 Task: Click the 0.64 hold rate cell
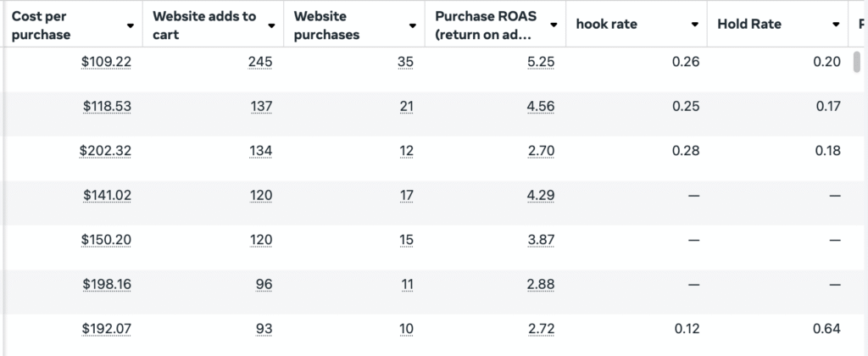827,329
